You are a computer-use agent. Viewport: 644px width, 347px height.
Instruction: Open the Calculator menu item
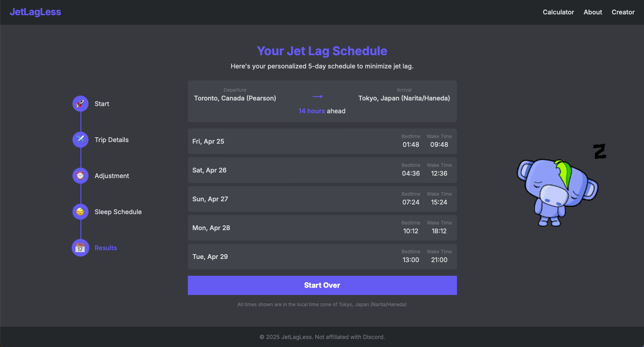pos(558,12)
